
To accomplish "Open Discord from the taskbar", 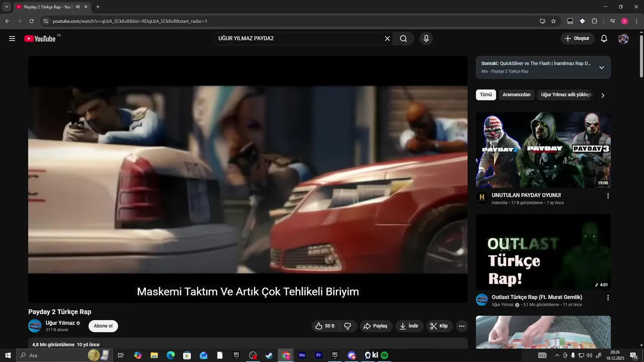I will point(351,355).
